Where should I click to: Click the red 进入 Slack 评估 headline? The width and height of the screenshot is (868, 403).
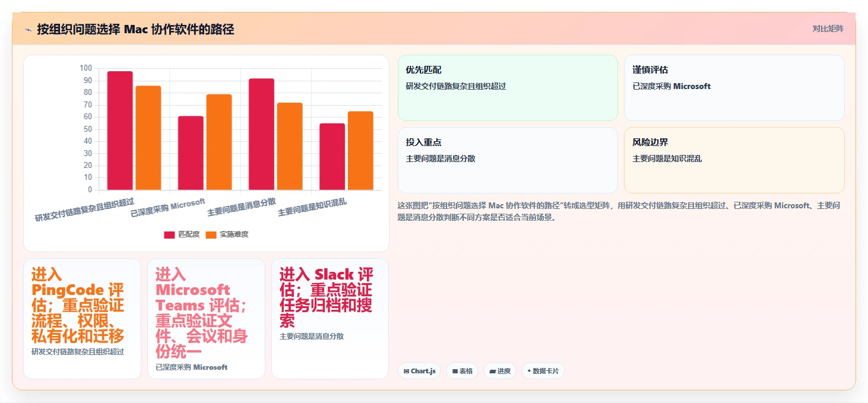[x=327, y=297]
